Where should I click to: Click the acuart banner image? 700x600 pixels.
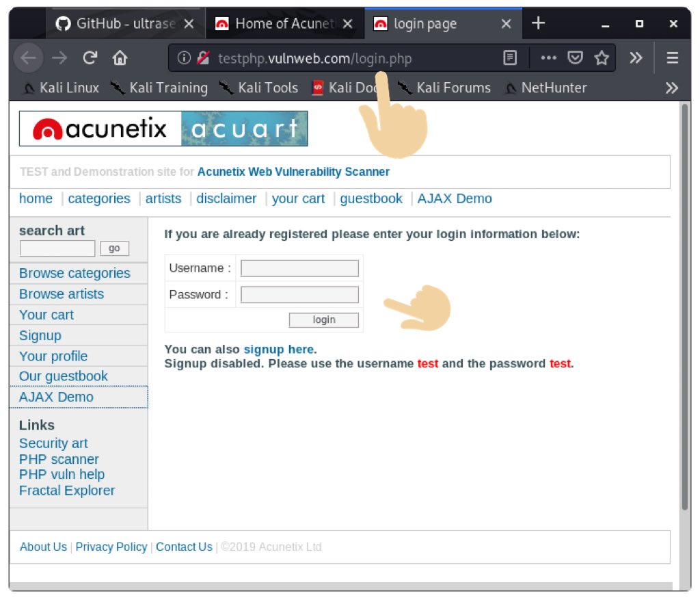point(244,129)
